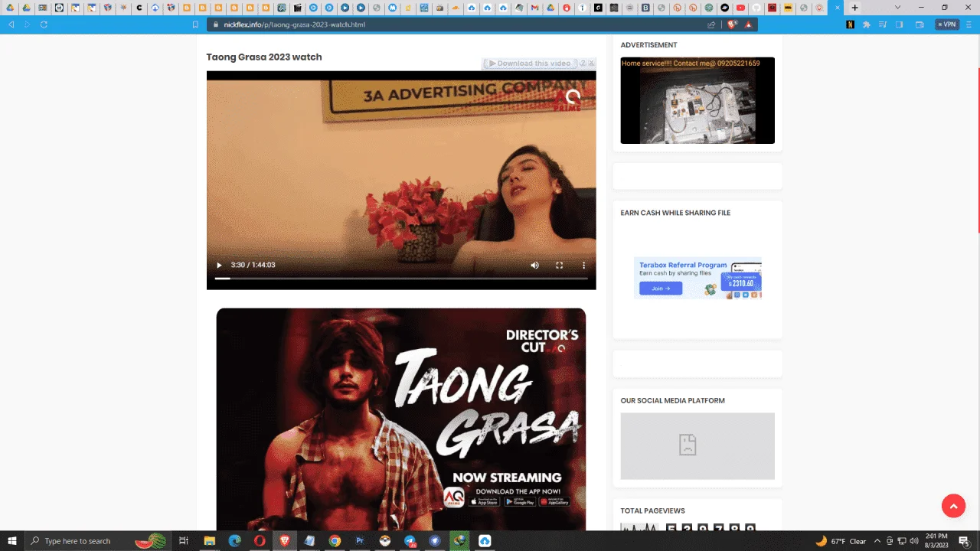Open help on the download video bar
This screenshot has width=980, height=551.
pyautogui.click(x=583, y=64)
